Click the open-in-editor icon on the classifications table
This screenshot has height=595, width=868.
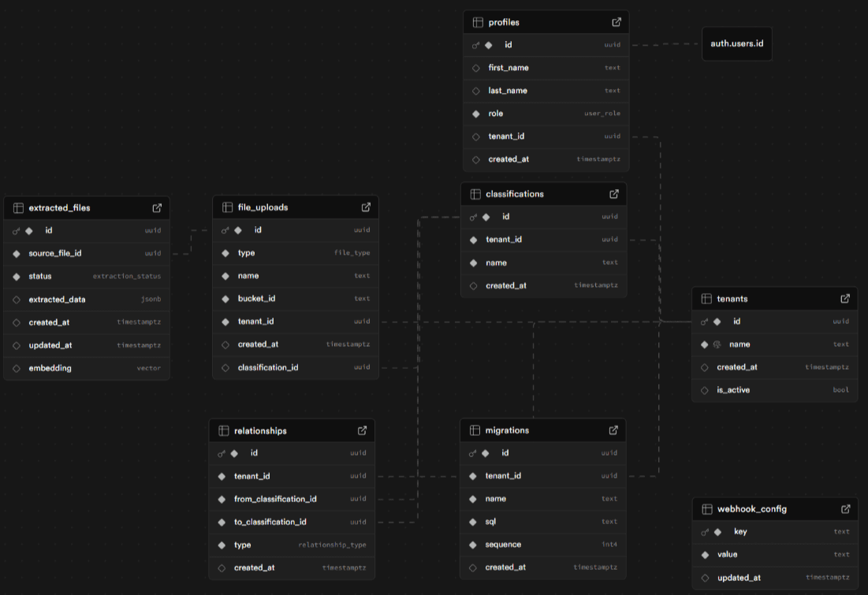click(614, 194)
